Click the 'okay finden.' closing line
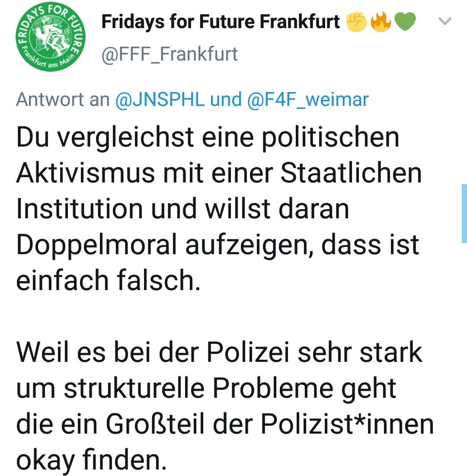 coord(91,460)
